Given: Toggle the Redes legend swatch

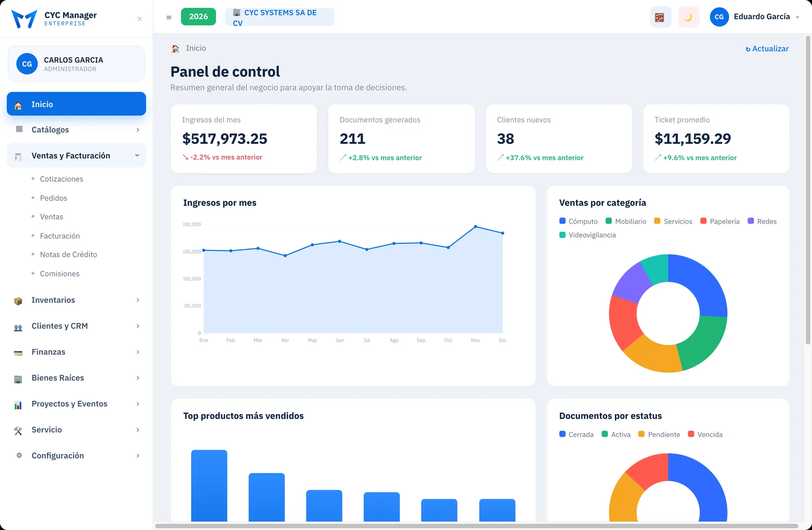Looking at the screenshot, I should click(x=751, y=221).
